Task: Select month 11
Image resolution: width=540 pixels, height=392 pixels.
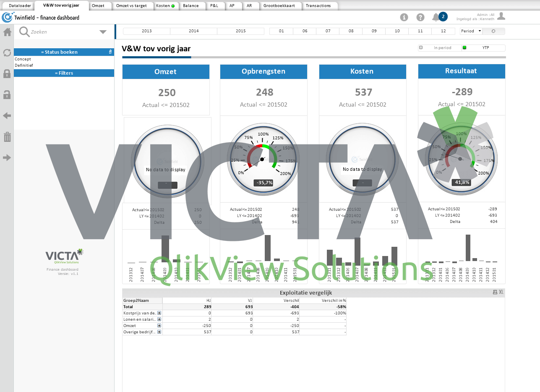Action: [420, 31]
